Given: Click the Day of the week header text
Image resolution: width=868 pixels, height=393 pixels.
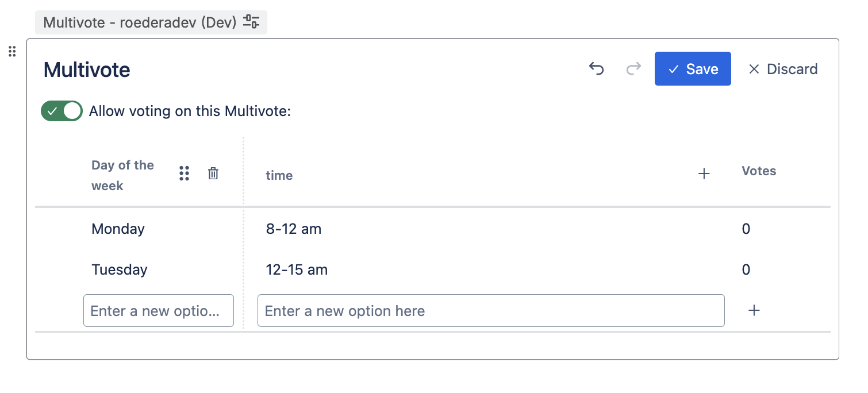Looking at the screenshot, I should tap(122, 175).
